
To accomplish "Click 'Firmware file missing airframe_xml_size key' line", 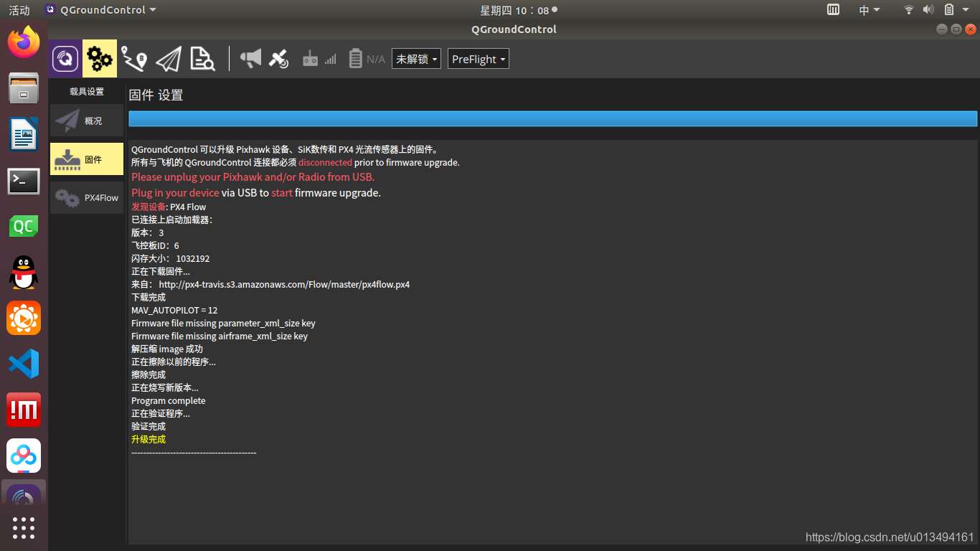I will [220, 336].
